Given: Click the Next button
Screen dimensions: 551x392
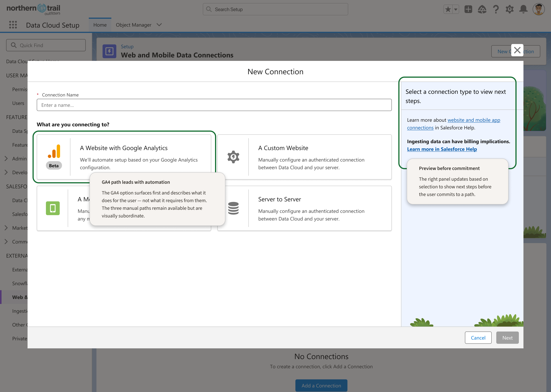Looking at the screenshot, I should [508, 338].
